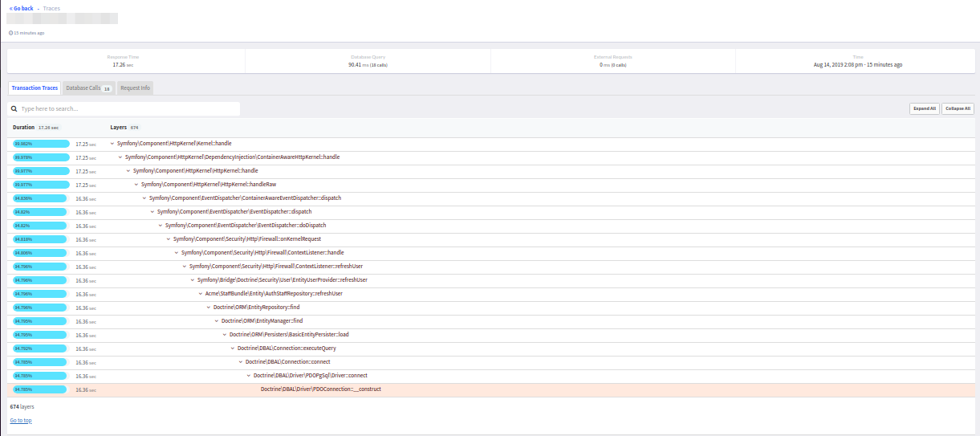The width and height of the screenshot is (980, 436).
Task: Collapse the EntityUserProvider::refreshUser layer
Action: (x=193, y=280)
